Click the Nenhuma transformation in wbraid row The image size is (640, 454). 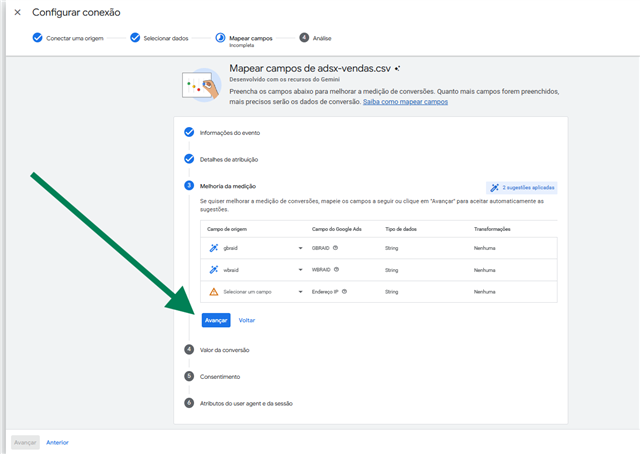point(484,270)
